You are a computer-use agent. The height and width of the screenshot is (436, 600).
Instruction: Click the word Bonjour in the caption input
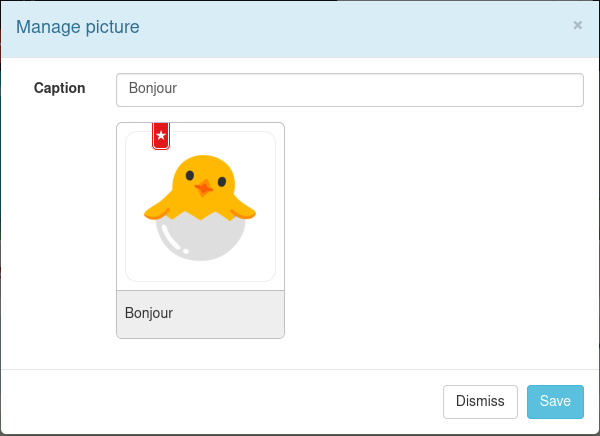coord(153,88)
